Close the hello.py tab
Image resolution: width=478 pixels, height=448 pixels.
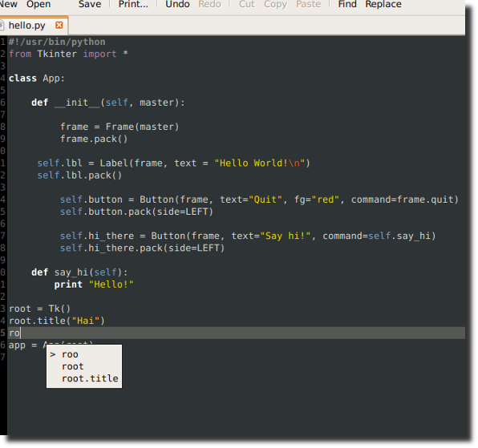pyautogui.click(x=59, y=25)
